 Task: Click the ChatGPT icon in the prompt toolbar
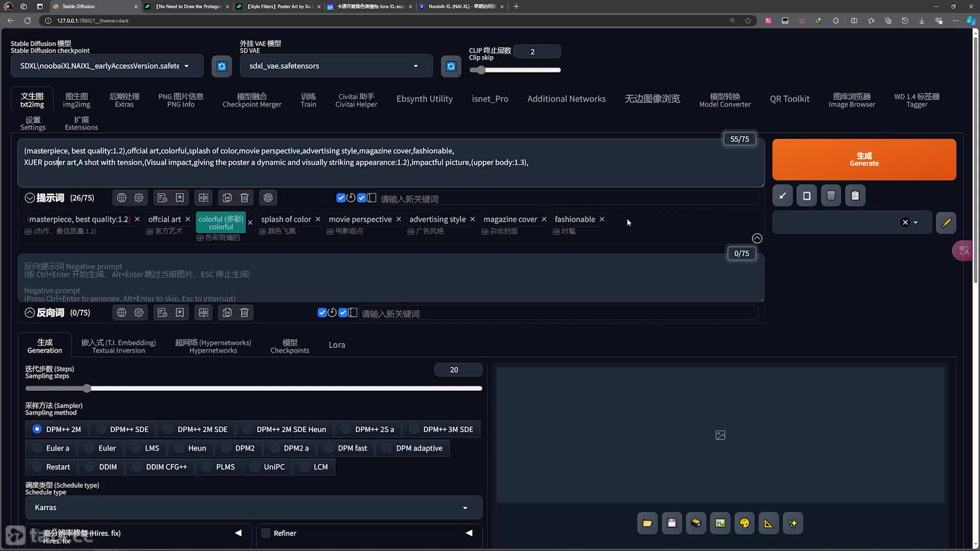[268, 197]
